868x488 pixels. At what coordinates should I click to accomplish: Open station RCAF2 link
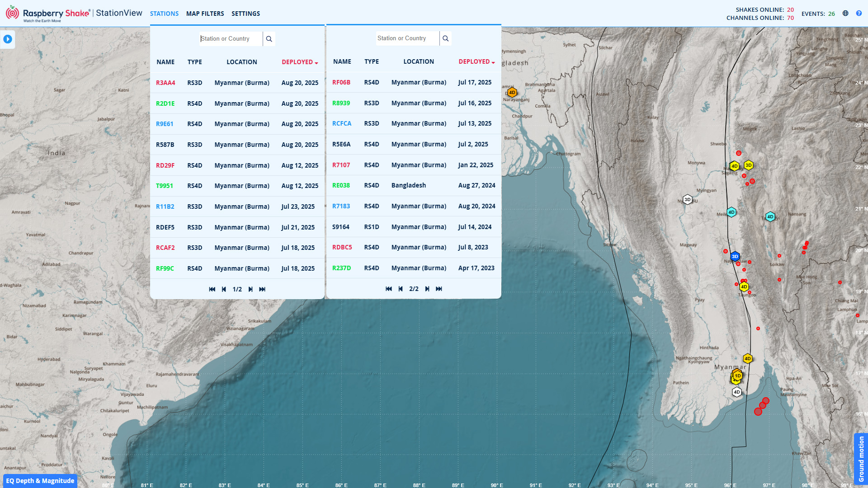coord(165,248)
